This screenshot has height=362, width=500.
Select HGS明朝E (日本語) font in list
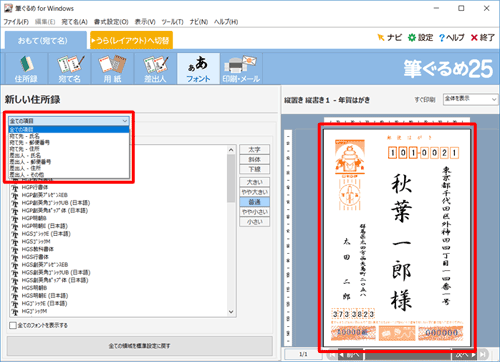pos(45,296)
